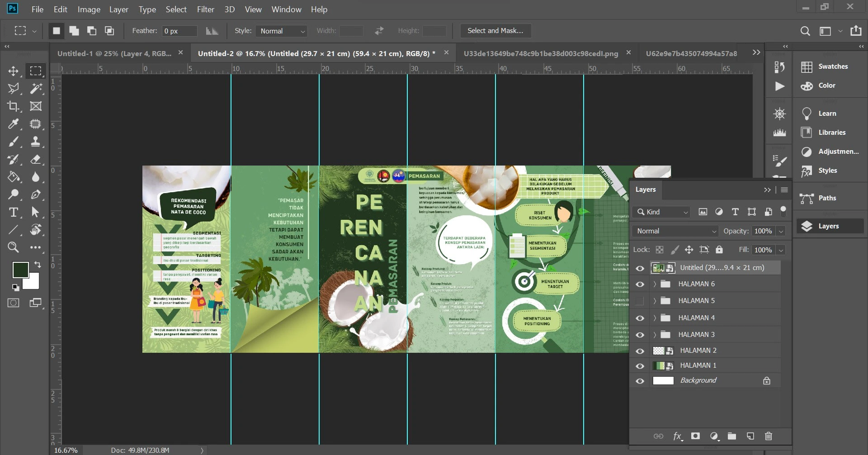Hide the HALAMAN 4 group
This screenshot has width=868, height=455.
[x=640, y=318]
